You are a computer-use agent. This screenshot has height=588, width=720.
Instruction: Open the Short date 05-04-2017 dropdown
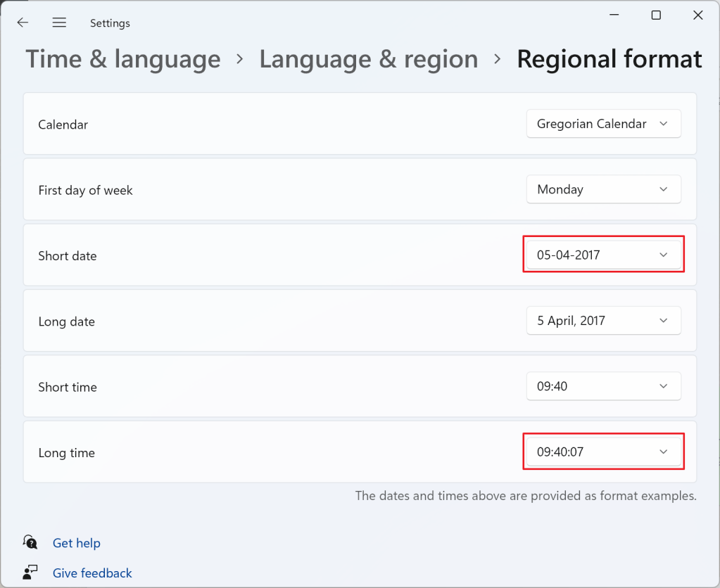pyautogui.click(x=603, y=255)
